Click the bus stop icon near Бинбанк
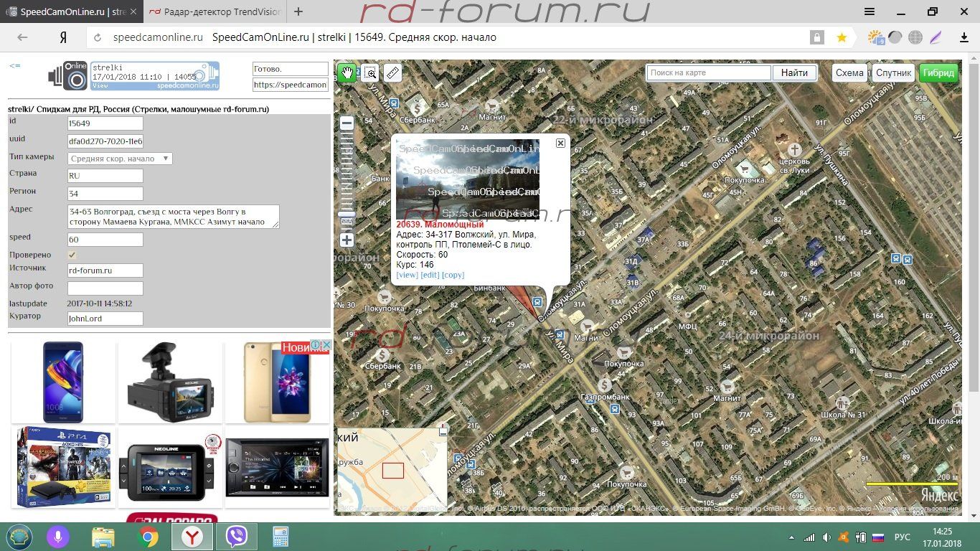 click(538, 302)
